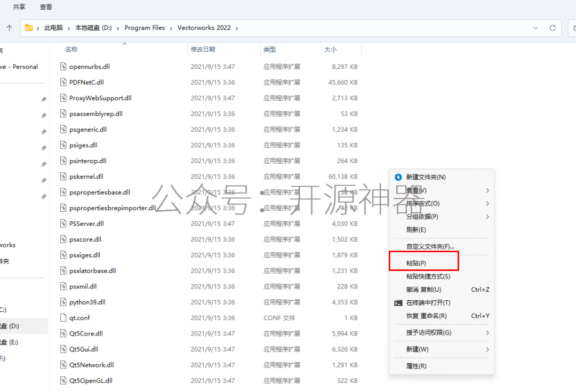Choose 粘贴(P) from context menu

pos(442,263)
